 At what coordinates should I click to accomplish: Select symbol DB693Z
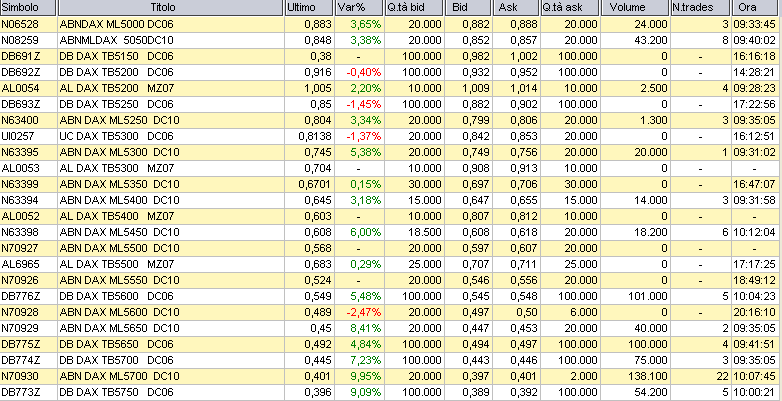[x=20, y=104]
